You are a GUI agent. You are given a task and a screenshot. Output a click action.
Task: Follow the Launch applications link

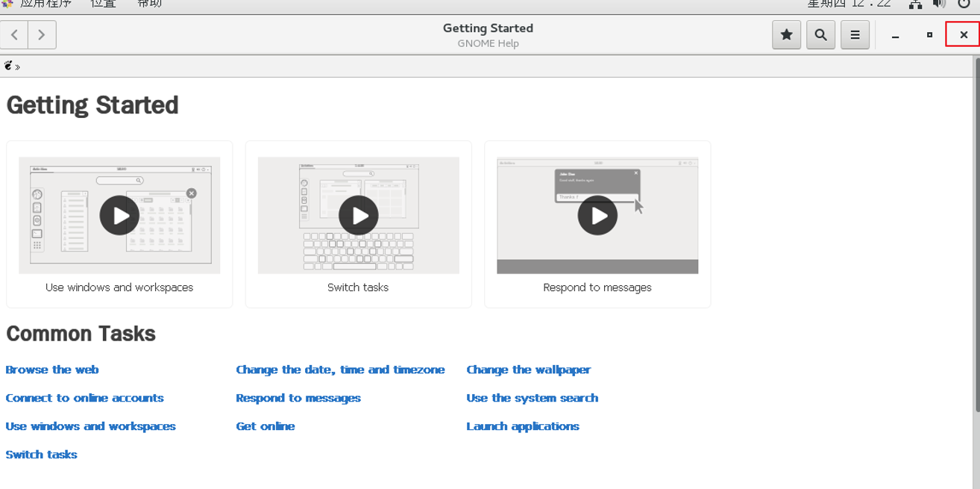pos(523,426)
